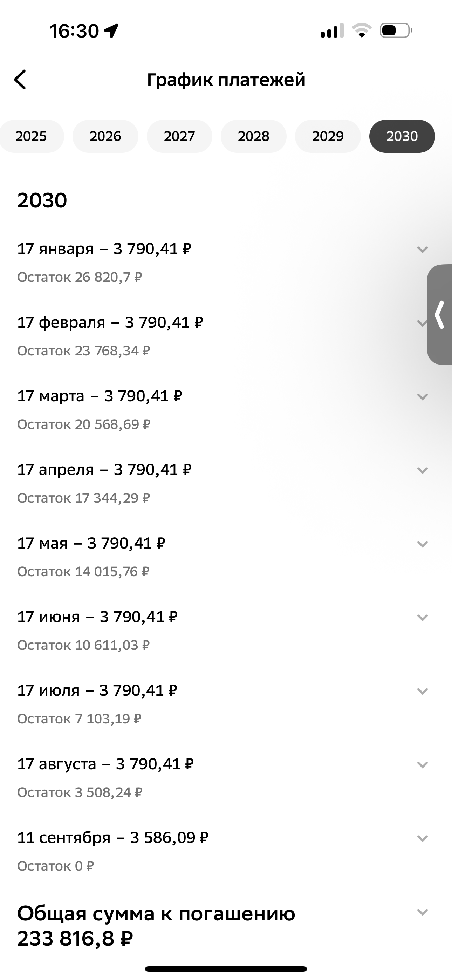Expand Общая сумма к погашению section
The image size is (452, 980).
(x=423, y=912)
